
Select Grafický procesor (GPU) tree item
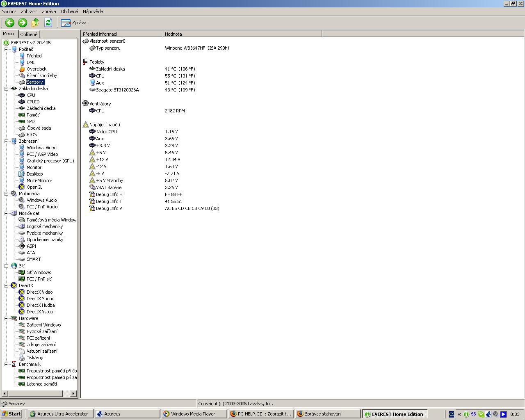[x=50, y=161]
